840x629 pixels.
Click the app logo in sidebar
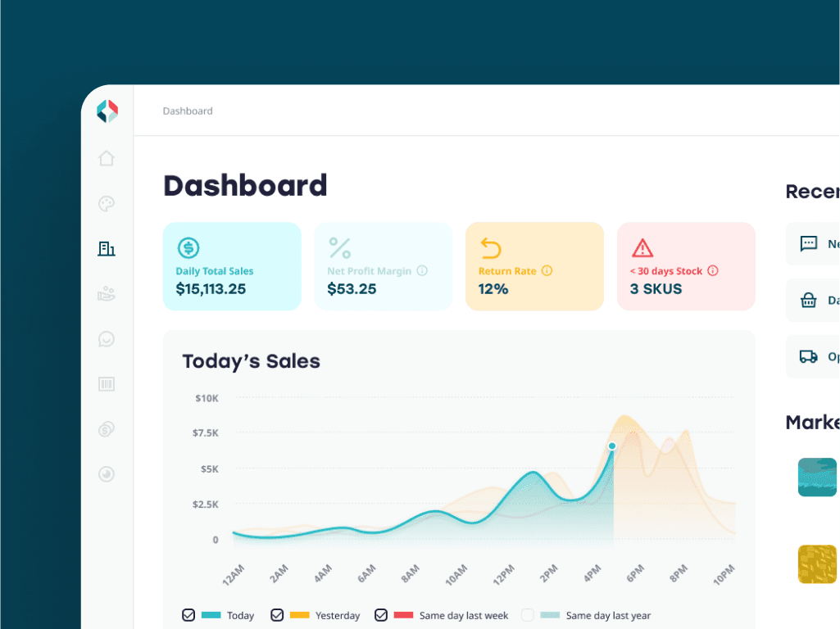pyautogui.click(x=107, y=111)
